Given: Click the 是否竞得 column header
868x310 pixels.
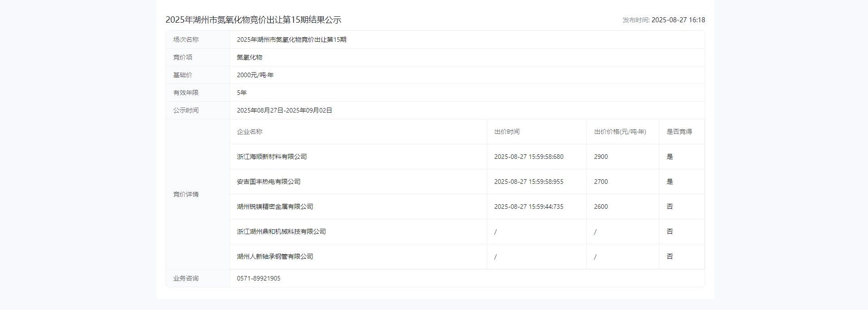Looking at the screenshot, I should click(x=679, y=132).
